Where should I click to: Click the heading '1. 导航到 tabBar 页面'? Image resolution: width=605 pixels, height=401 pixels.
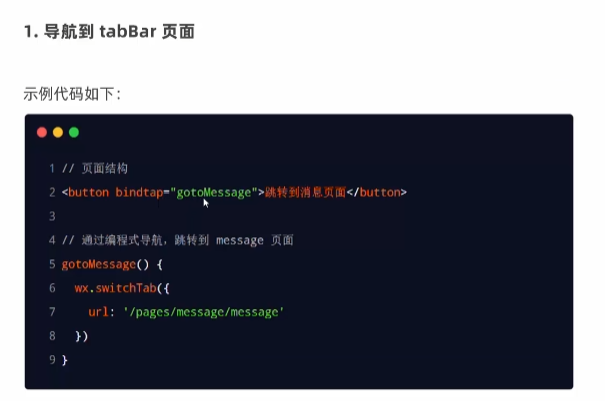click(x=109, y=31)
